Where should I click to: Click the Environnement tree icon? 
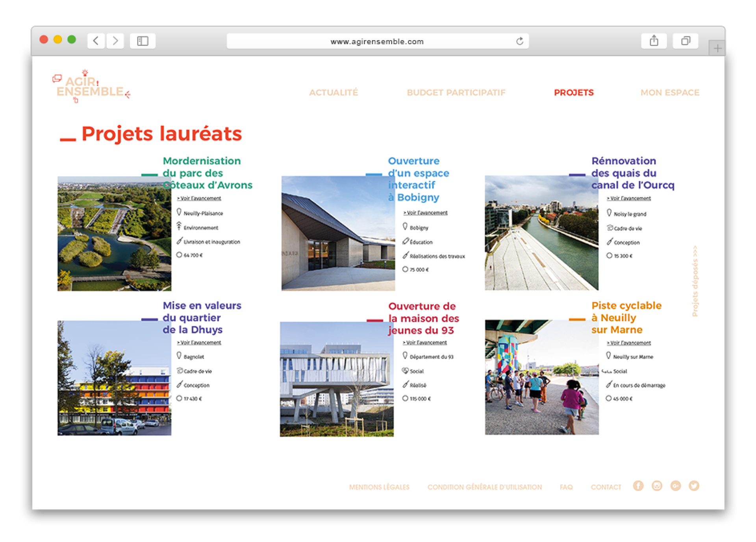pos(179,226)
